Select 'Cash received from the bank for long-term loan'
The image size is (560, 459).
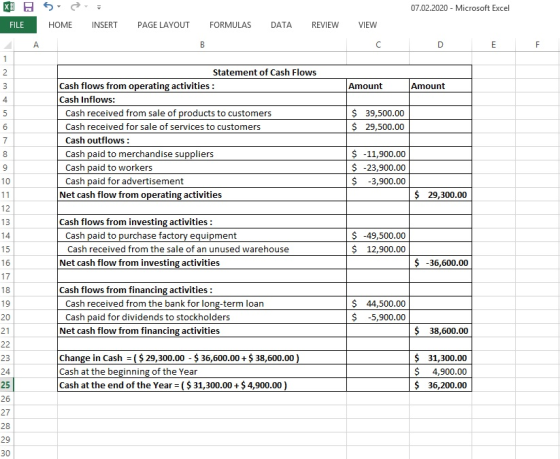point(202,303)
